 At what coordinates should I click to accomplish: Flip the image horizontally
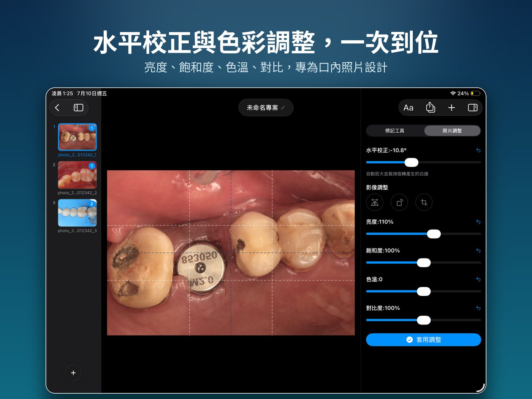pos(375,203)
